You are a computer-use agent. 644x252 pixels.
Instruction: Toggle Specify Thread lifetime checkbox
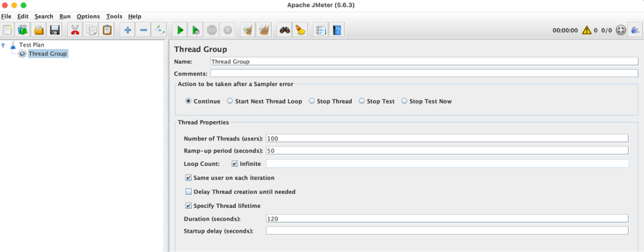189,206
